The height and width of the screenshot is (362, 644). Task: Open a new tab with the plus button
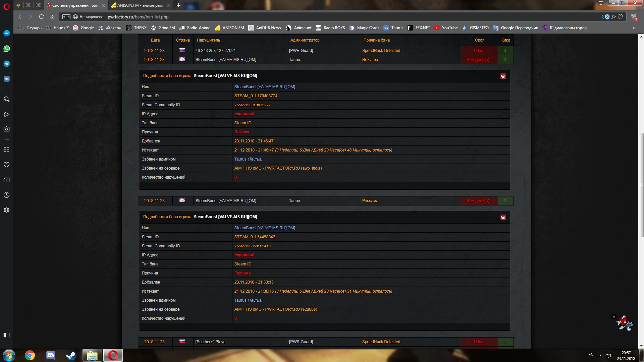coord(178,5)
